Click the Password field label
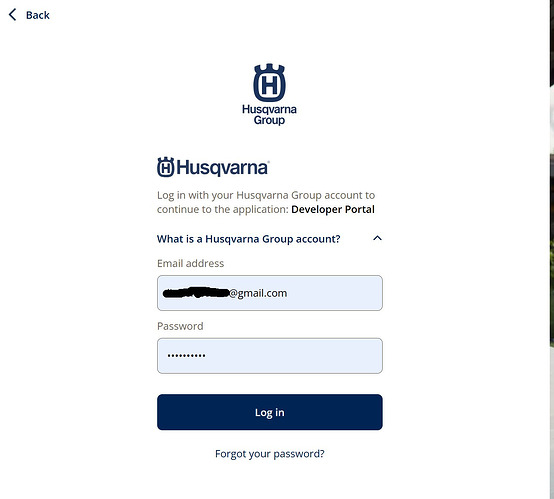Screen dimensions: 554x499 180,326
